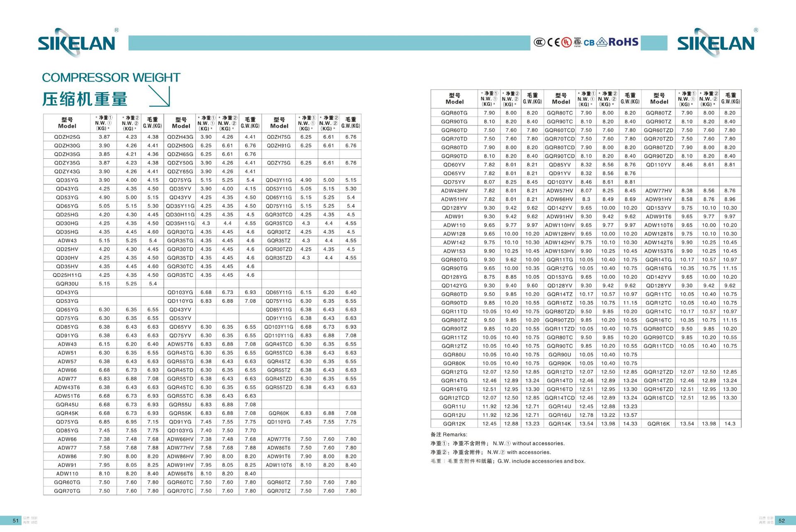Select the QDZH91G model cell

pos(279,145)
